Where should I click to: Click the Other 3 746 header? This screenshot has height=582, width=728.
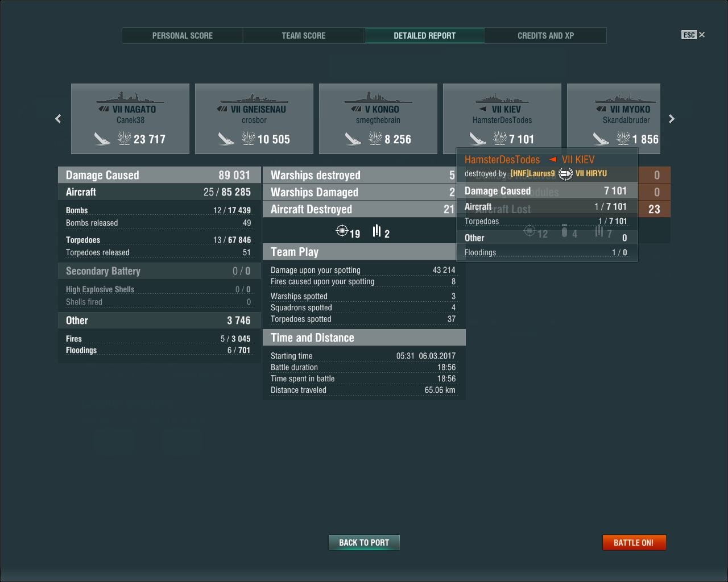pos(159,321)
